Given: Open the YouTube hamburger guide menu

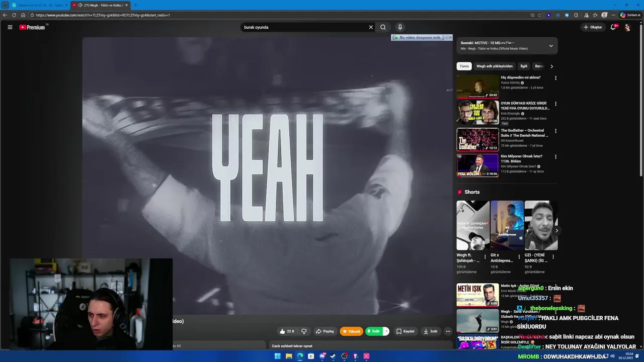Looking at the screenshot, I should pyautogui.click(x=10, y=27).
